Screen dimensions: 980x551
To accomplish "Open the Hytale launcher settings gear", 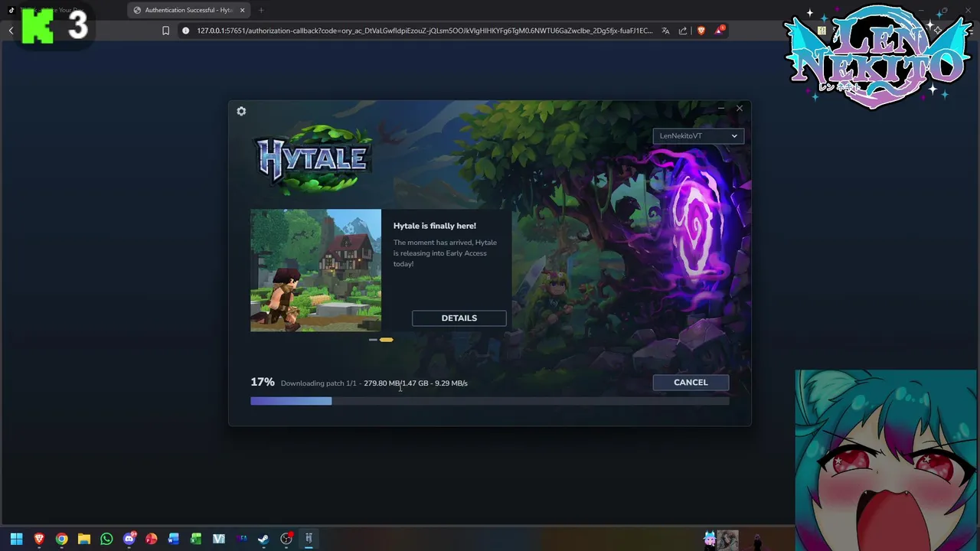I will coord(241,111).
